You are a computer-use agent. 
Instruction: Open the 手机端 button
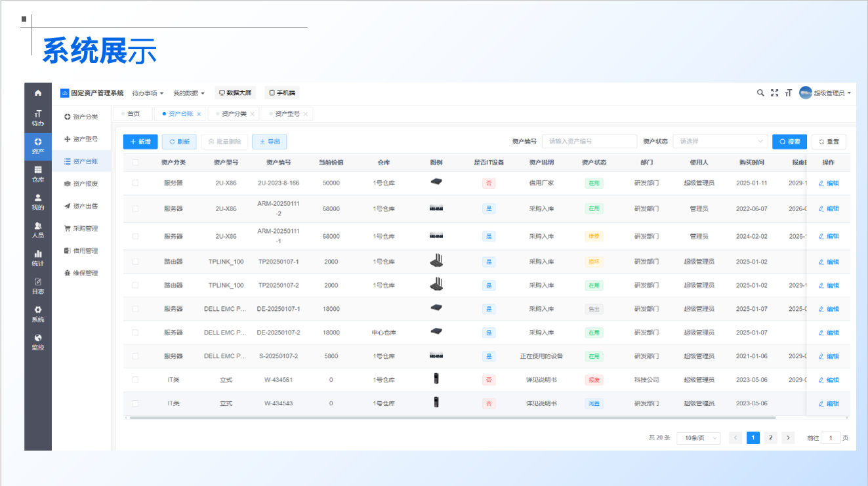[283, 93]
